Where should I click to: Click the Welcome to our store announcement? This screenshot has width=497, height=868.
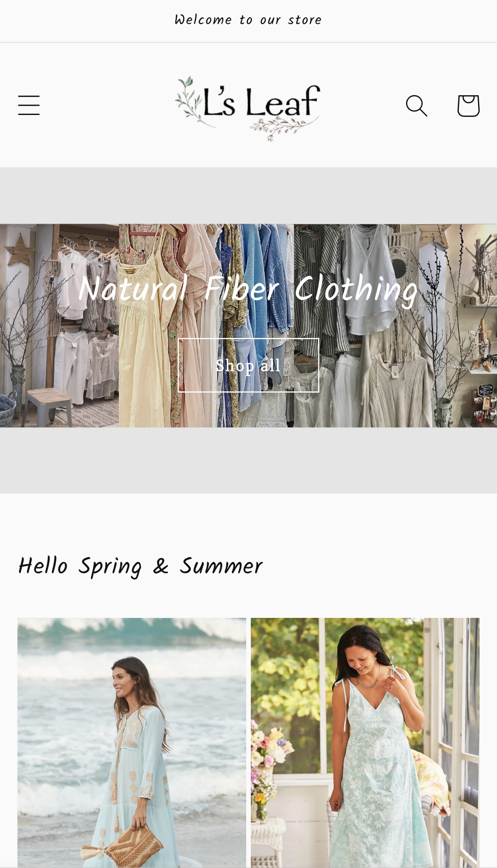248,20
